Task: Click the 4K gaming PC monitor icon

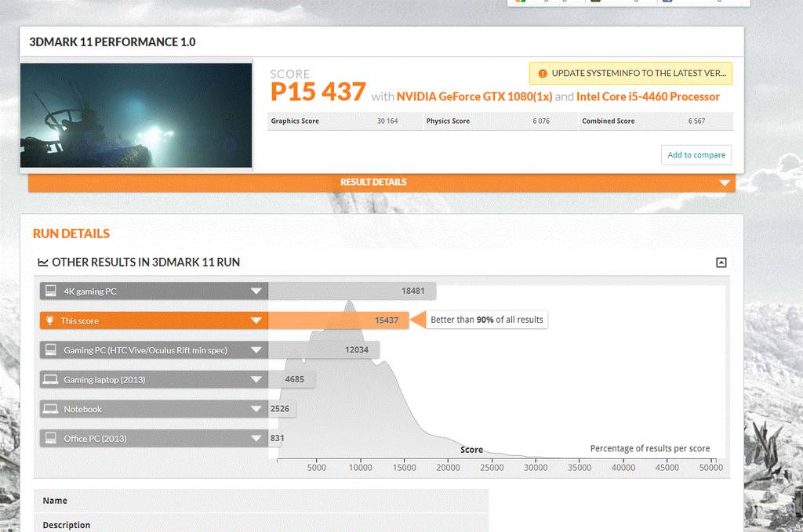Action: 51,291
